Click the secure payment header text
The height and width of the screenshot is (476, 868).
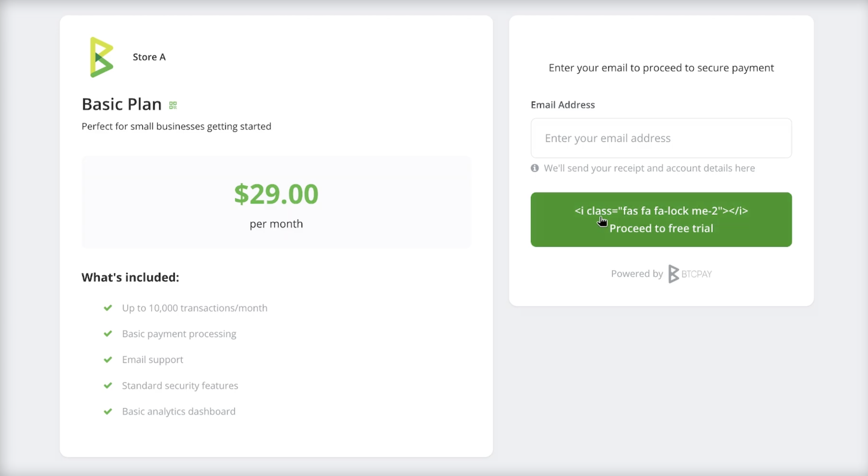(x=661, y=67)
